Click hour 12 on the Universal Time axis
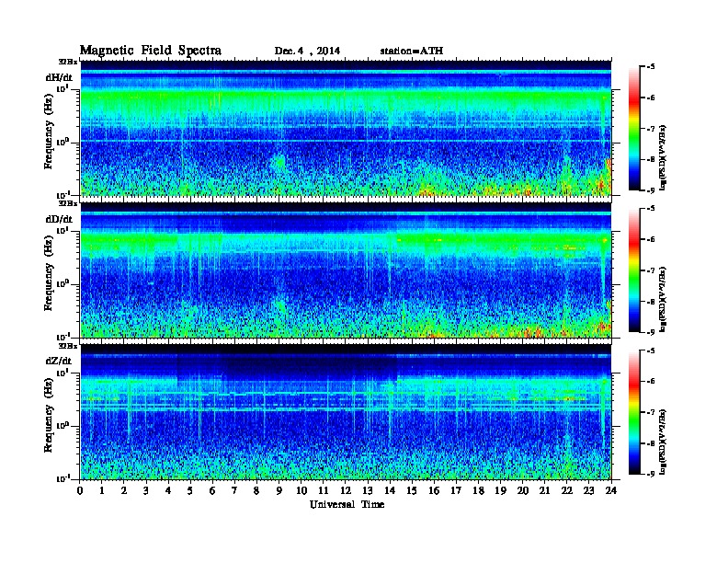The height and width of the screenshot is (563, 728). [346, 490]
